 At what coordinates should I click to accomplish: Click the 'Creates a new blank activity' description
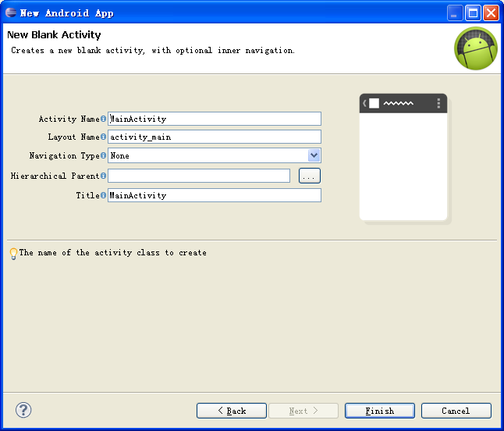click(x=153, y=51)
